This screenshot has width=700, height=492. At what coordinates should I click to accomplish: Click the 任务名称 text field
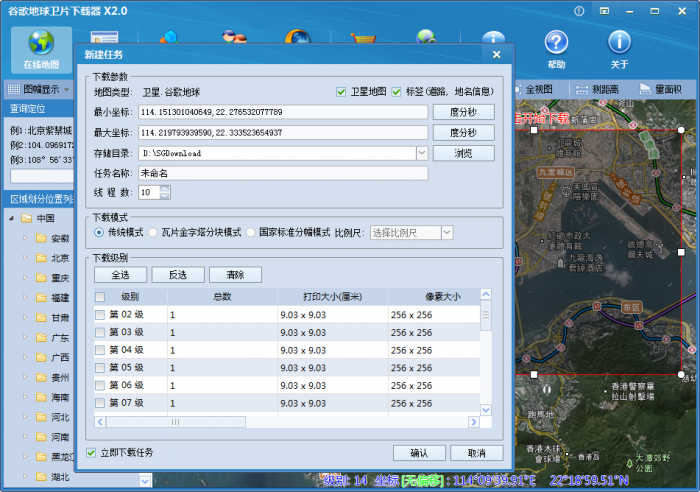coord(283,173)
